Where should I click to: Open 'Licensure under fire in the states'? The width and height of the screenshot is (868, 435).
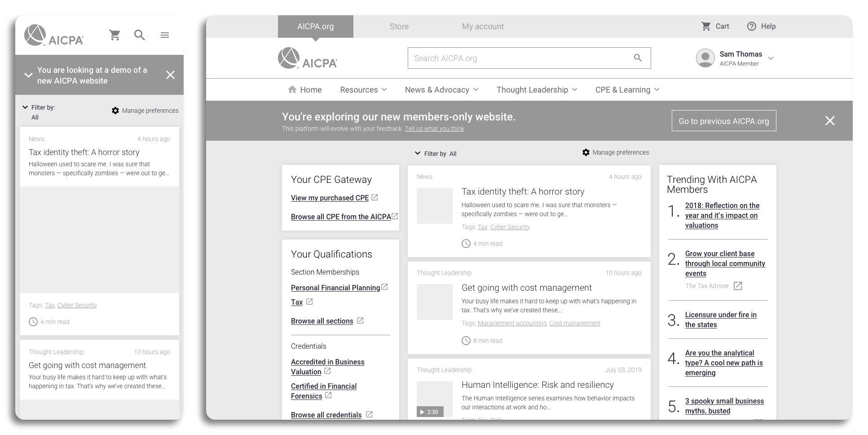(x=721, y=320)
